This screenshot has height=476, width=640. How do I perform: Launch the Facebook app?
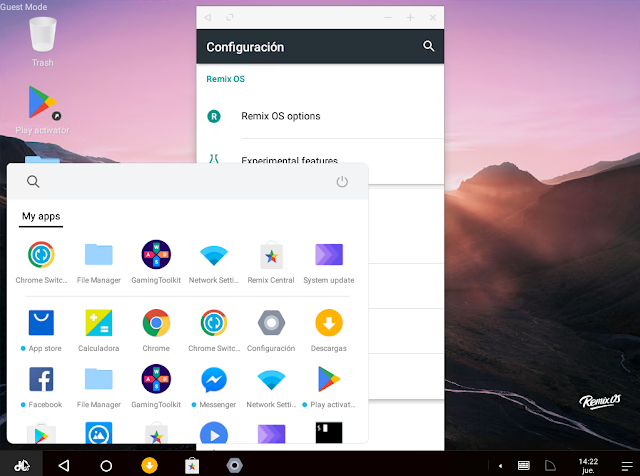41,387
